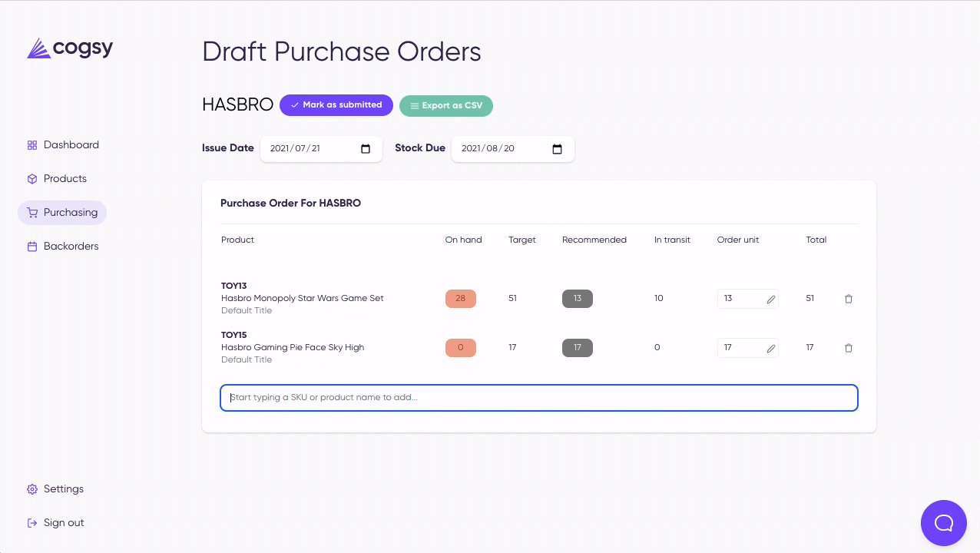Screen dimensions: 980x553
Task: Click the Settings gear icon
Action: coord(32,489)
